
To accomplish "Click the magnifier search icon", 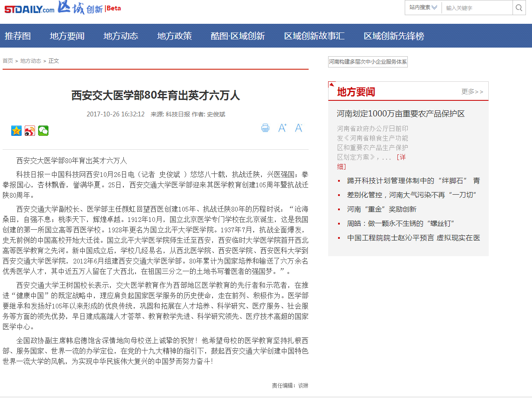I will [519, 8].
